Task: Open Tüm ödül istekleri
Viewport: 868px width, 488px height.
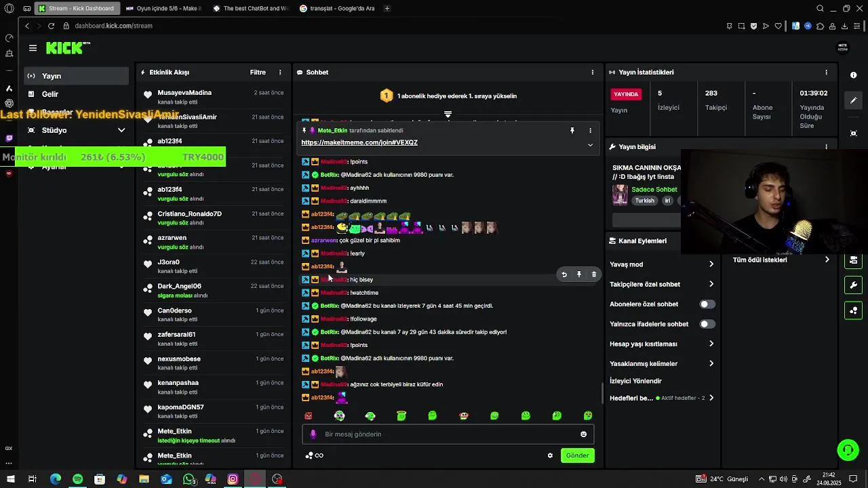Action: click(781, 260)
